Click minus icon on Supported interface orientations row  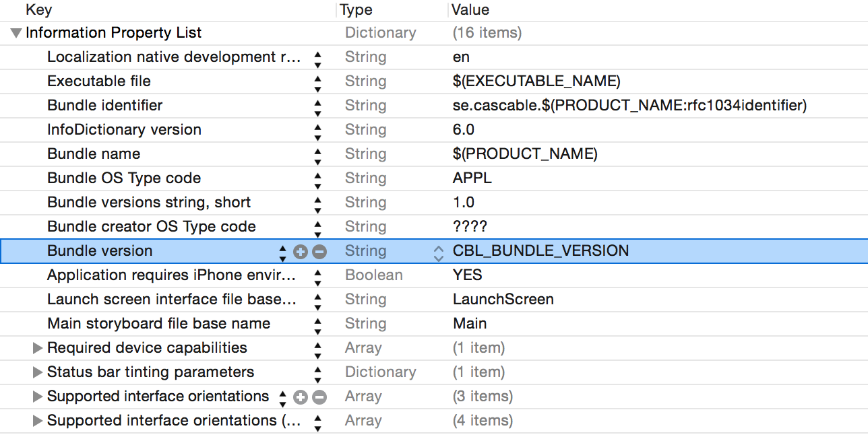point(319,397)
